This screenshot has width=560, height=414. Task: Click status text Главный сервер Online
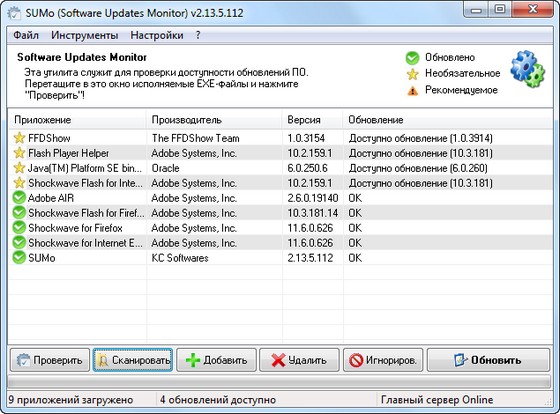[x=437, y=400]
